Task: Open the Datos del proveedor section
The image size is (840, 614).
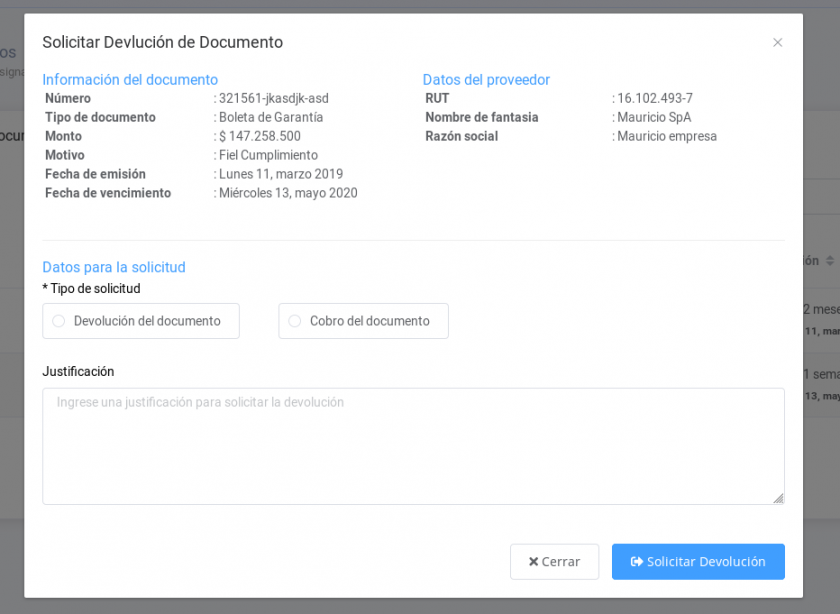Action: [x=486, y=79]
